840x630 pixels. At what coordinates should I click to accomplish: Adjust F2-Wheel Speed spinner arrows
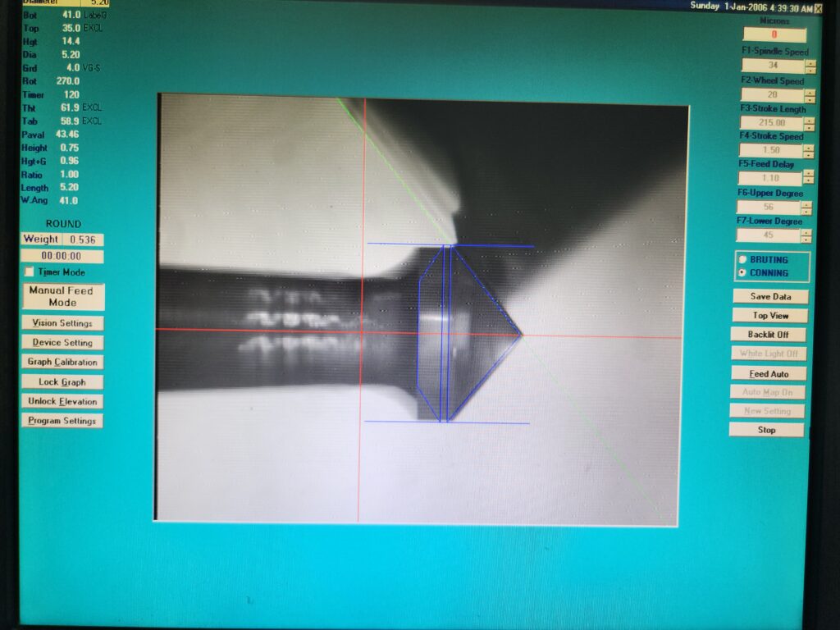tap(810, 95)
